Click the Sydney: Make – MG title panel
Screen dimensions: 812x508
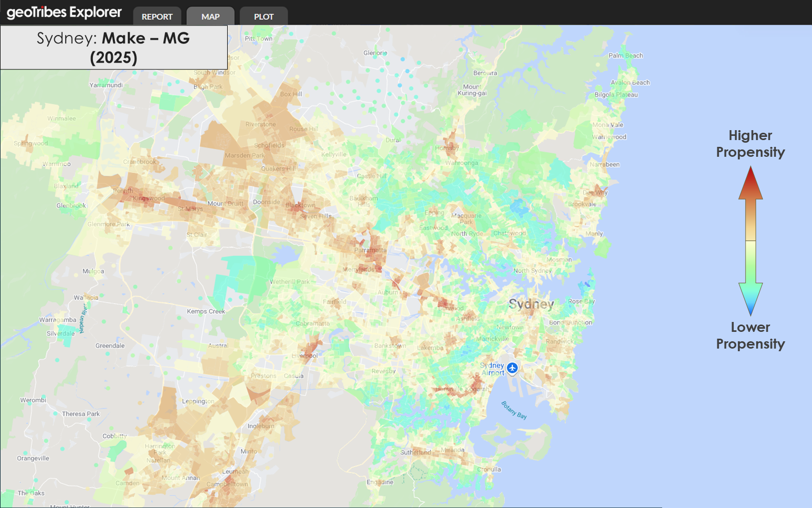114,48
